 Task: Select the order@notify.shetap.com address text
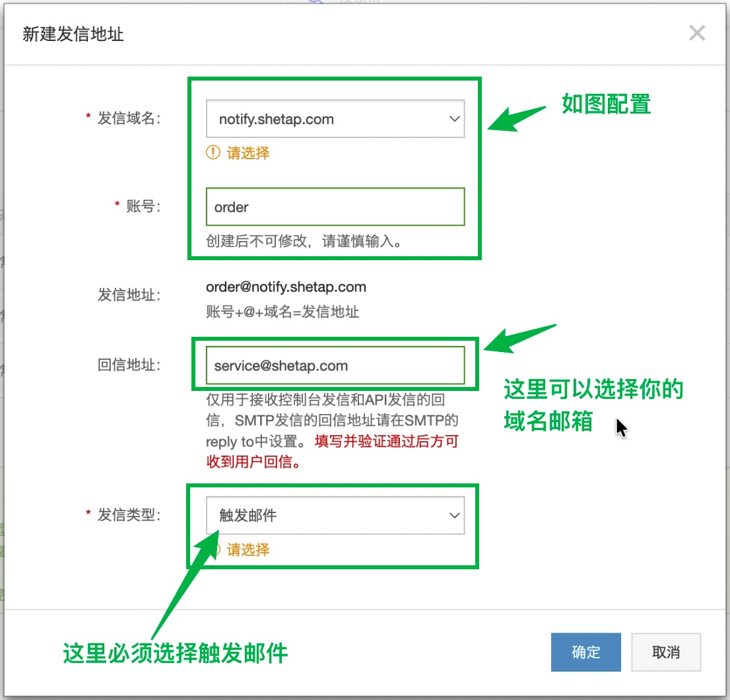click(x=286, y=287)
